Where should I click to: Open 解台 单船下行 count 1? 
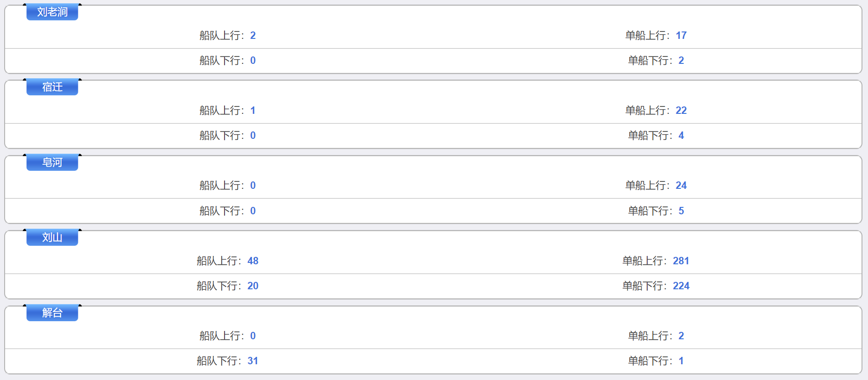point(681,361)
